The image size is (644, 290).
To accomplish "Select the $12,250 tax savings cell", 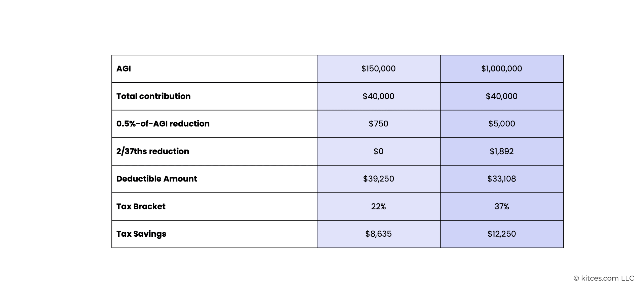I will pos(502,234).
